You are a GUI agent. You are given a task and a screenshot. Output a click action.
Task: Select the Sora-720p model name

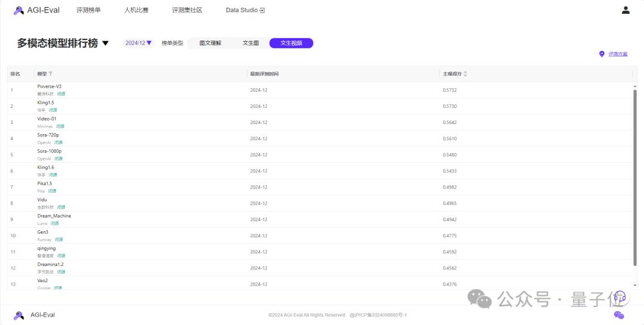tap(48, 135)
